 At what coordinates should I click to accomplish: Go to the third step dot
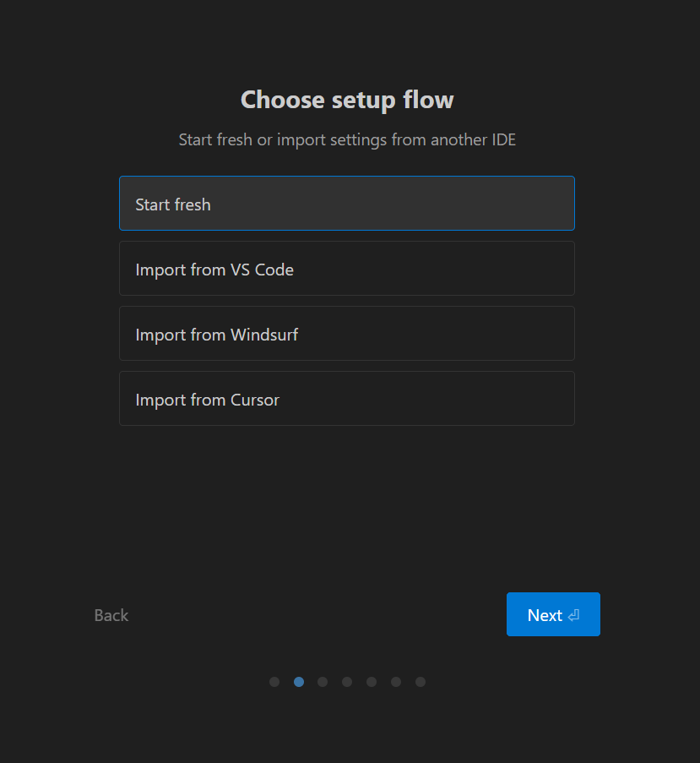323,682
